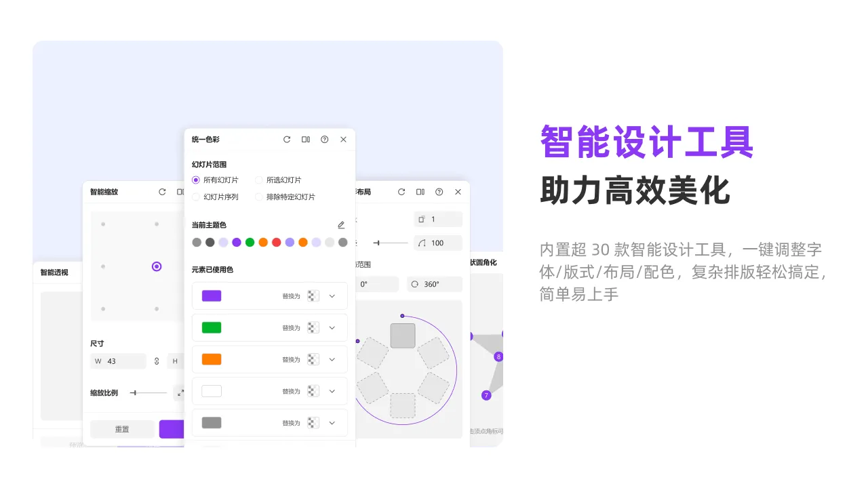Pick the red theme color swatch
Image resolution: width=868 pixels, height=488 pixels.
[276, 243]
